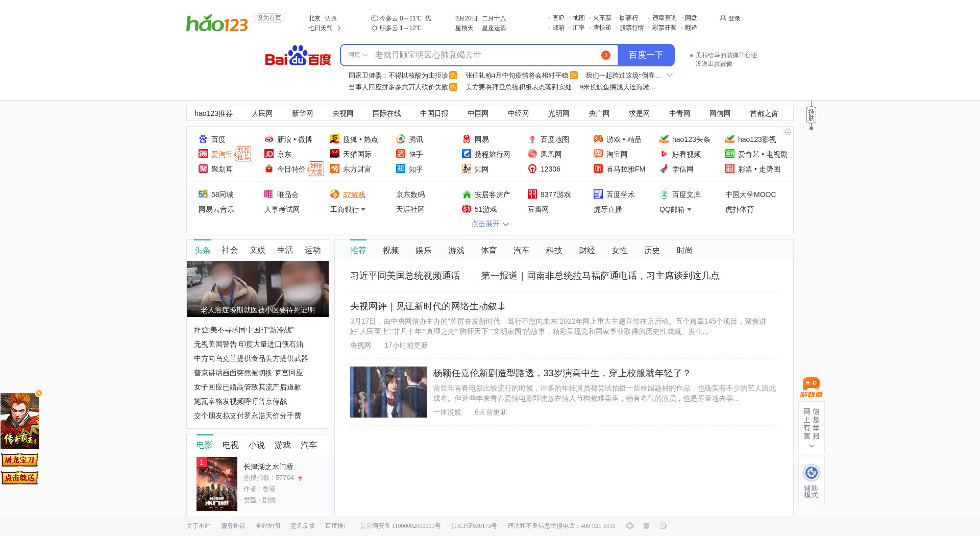Open the 腾讯 icon link
This screenshot has height=536, width=980.
[401, 139]
